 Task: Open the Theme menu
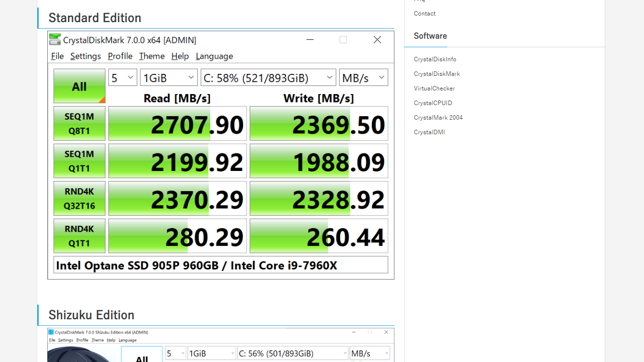point(151,56)
